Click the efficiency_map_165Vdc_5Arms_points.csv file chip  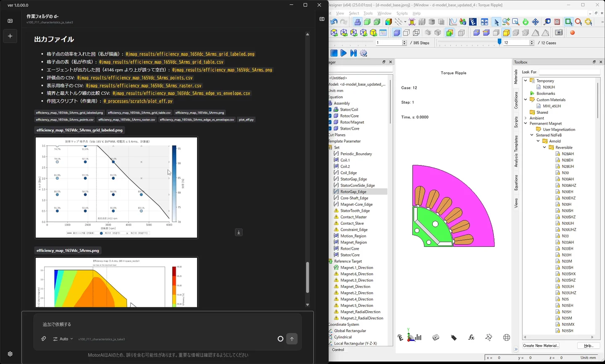tap(65, 120)
